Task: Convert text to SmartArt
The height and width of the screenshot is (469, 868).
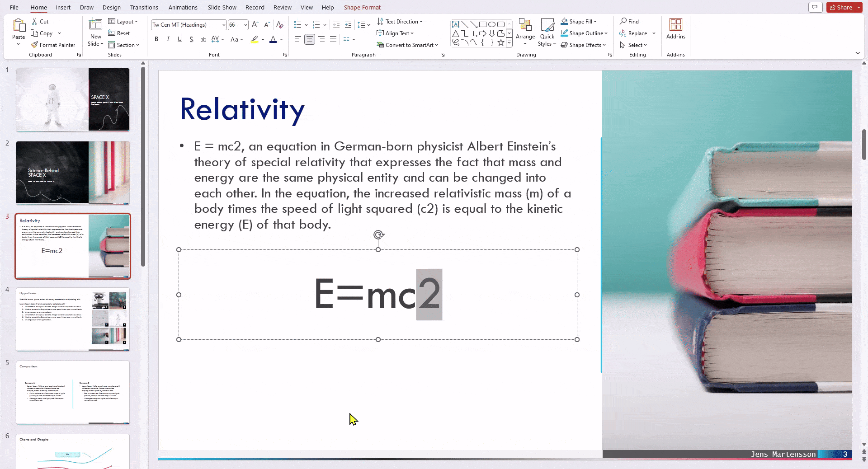Action: (407, 45)
